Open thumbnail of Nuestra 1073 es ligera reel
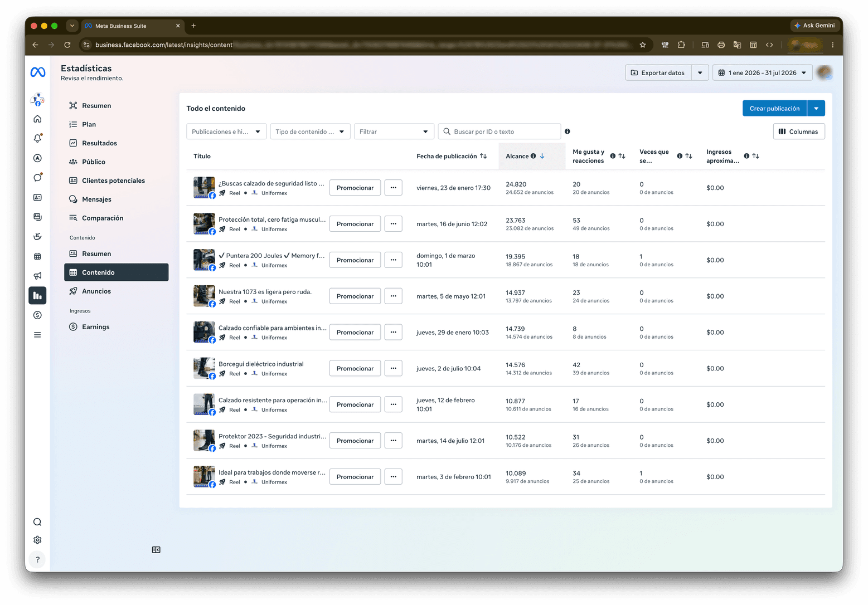This screenshot has width=868, height=605. 204,296
